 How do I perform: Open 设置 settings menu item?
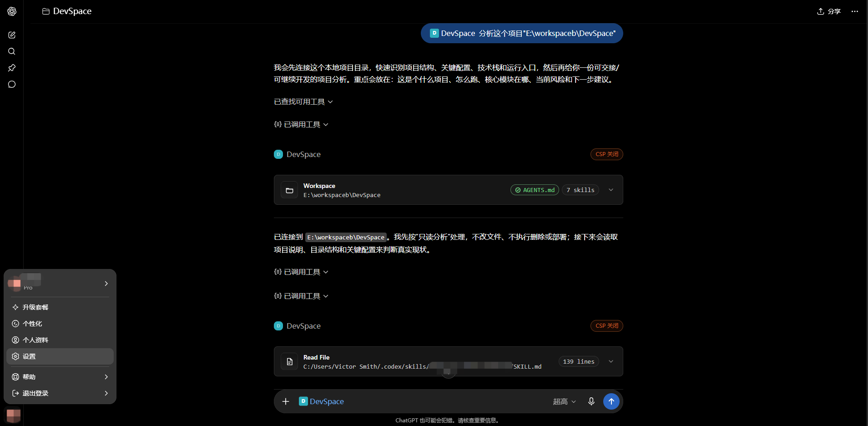click(x=60, y=356)
